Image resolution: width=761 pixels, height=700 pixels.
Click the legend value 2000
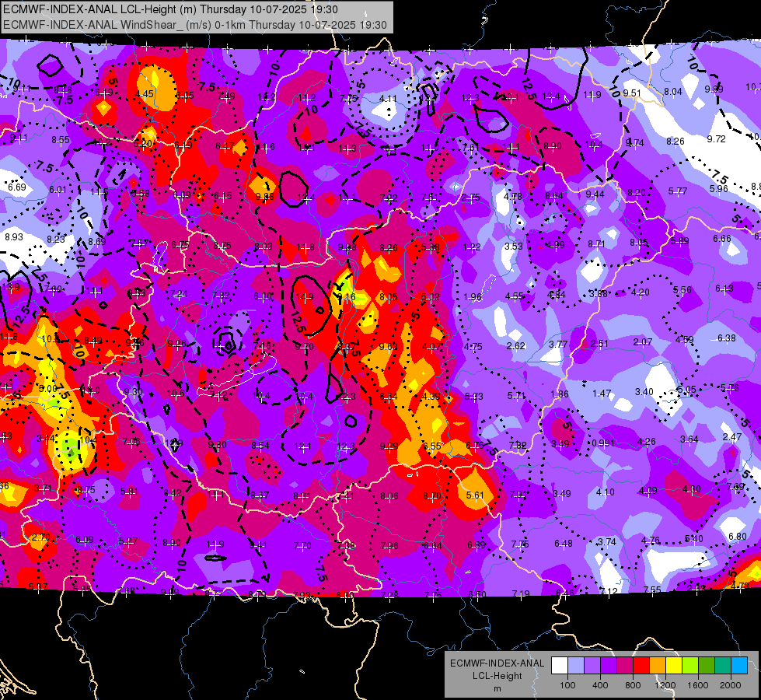[731, 685]
